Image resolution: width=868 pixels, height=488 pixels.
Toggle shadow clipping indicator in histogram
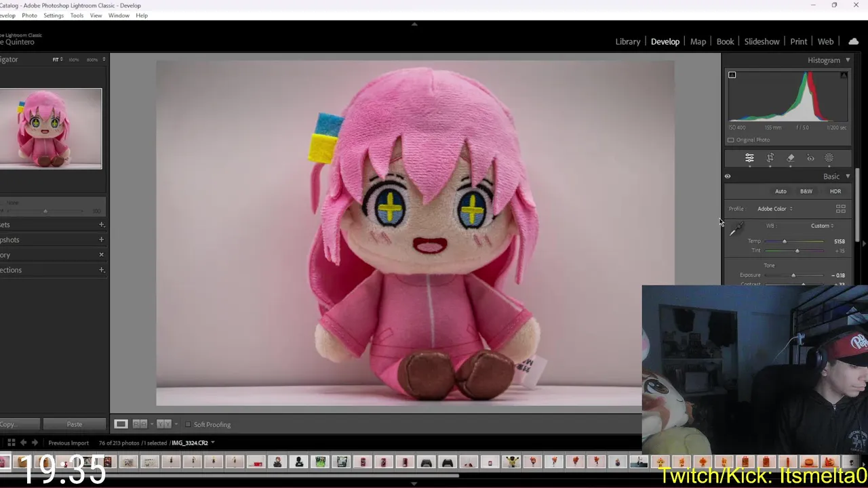coord(732,75)
